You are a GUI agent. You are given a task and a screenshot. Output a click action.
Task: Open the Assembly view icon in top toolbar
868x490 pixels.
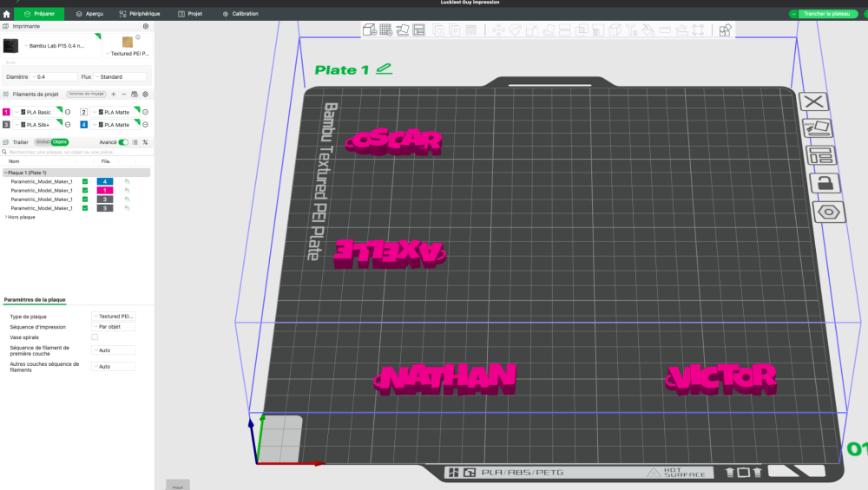pos(725,29)
